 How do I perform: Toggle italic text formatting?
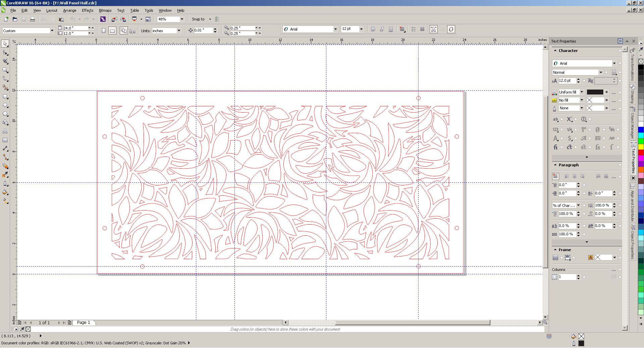pyautogui.click(x=382, y=30)
